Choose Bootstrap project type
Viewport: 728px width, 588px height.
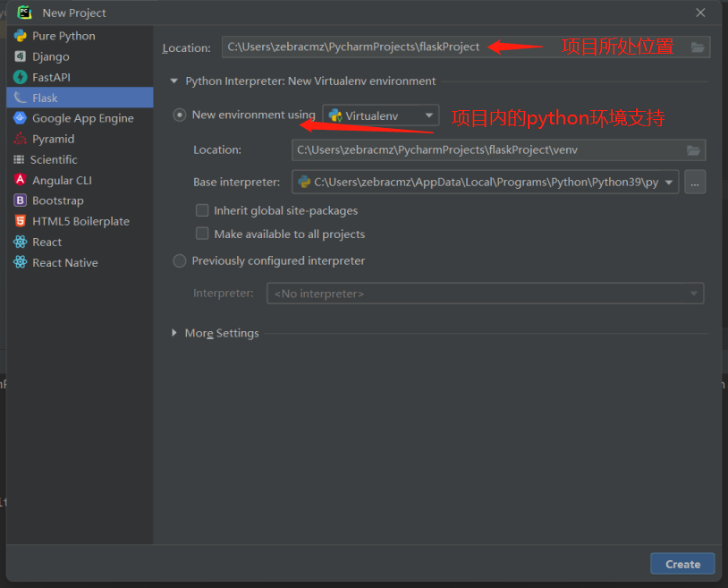[80, 200]
